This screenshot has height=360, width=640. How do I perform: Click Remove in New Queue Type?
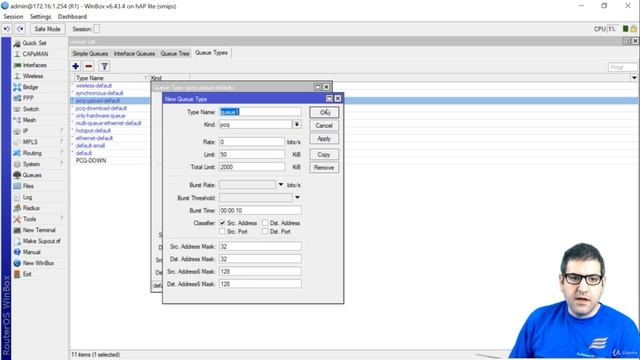coord(324,168)
